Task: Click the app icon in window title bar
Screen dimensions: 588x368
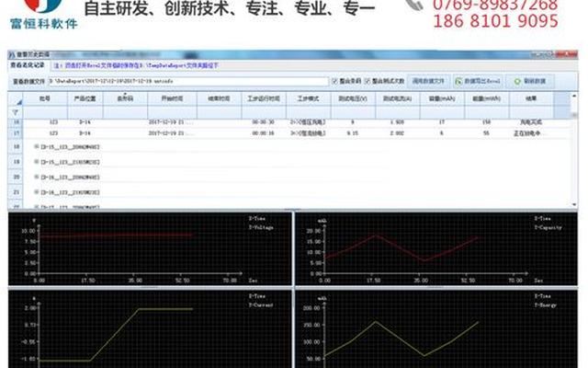Action: click(12, 54)
